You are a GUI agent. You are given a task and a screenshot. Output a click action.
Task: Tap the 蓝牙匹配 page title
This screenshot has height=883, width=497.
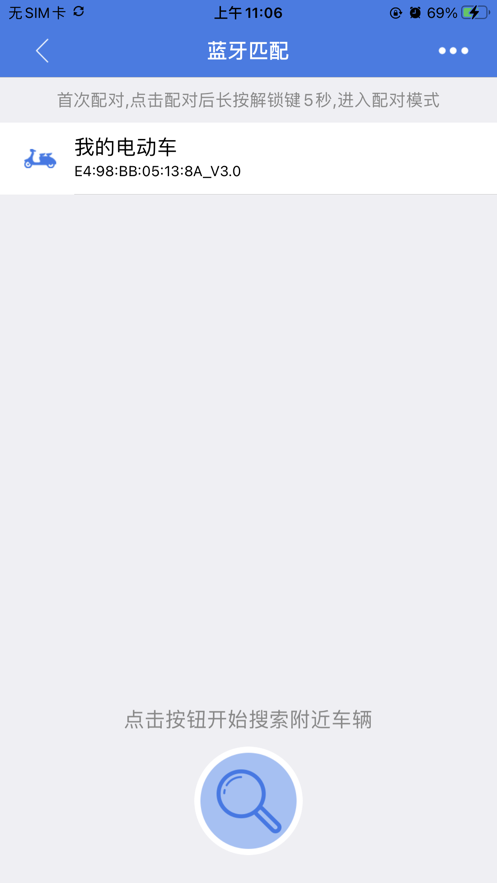point(248,51)
